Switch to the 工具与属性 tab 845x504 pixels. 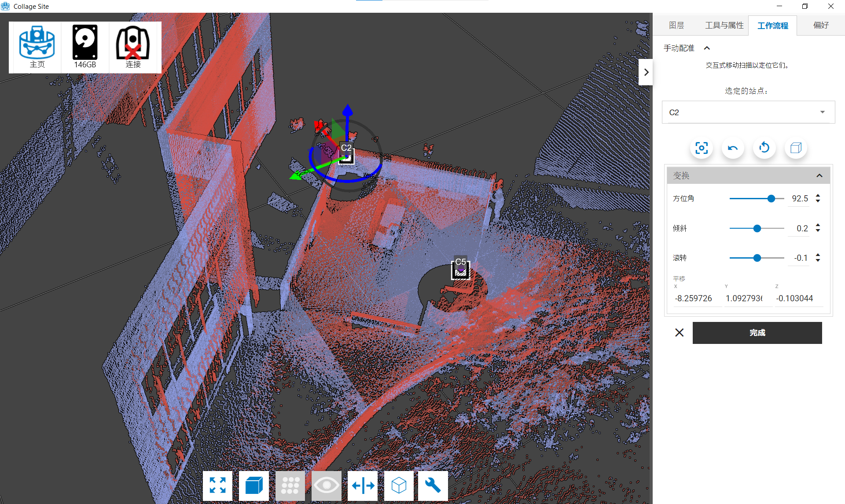pos(724,26)
